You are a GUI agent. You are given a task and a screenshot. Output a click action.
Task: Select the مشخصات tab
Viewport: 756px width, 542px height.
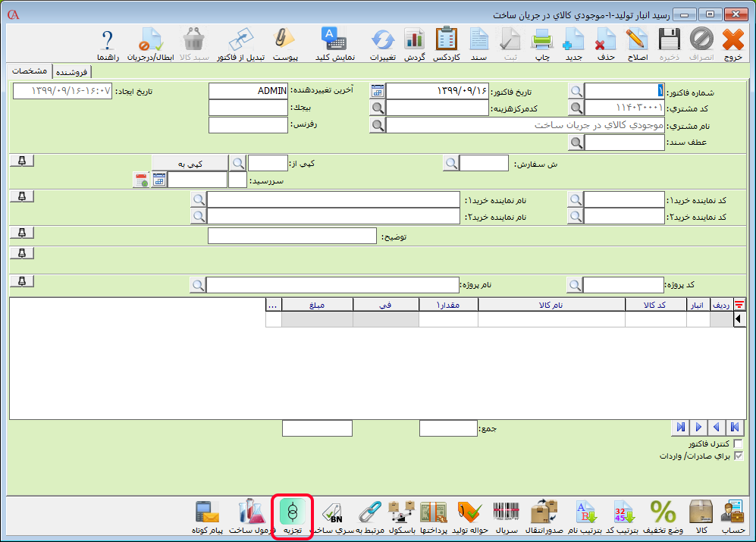pyautogui.click(x=31, y=70)
